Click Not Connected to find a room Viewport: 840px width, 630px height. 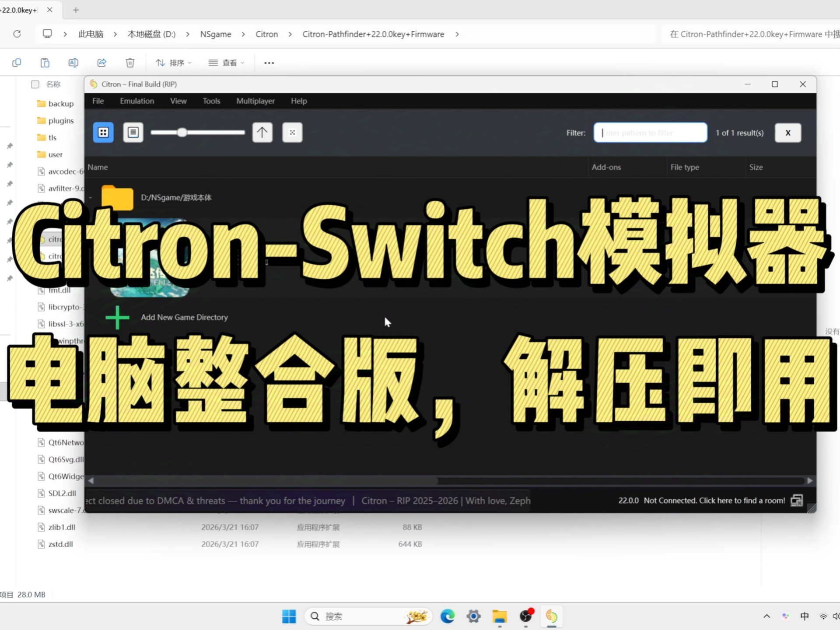click(x=712, y=500)
